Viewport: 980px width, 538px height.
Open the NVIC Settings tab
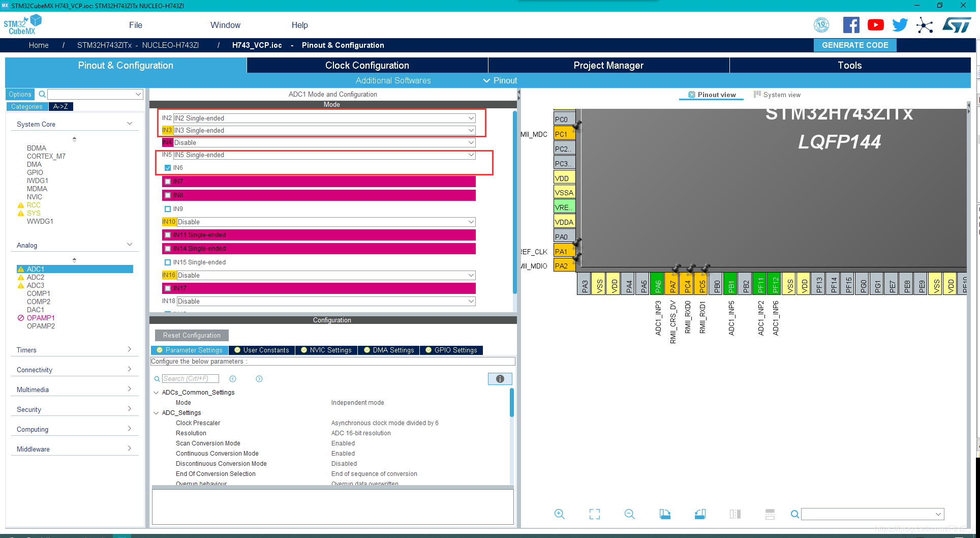click(x=326, y=350)
